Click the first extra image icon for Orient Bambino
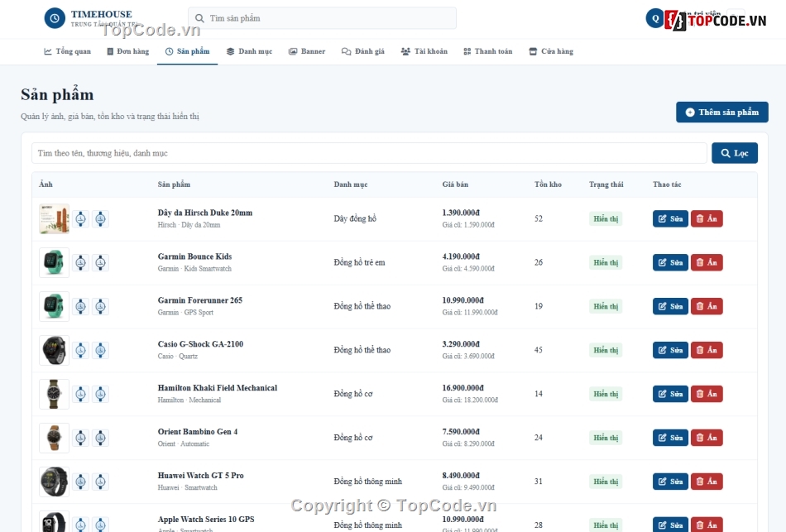Screen dimensions: 786x532 pyautogui.click(x=81, y=438)
